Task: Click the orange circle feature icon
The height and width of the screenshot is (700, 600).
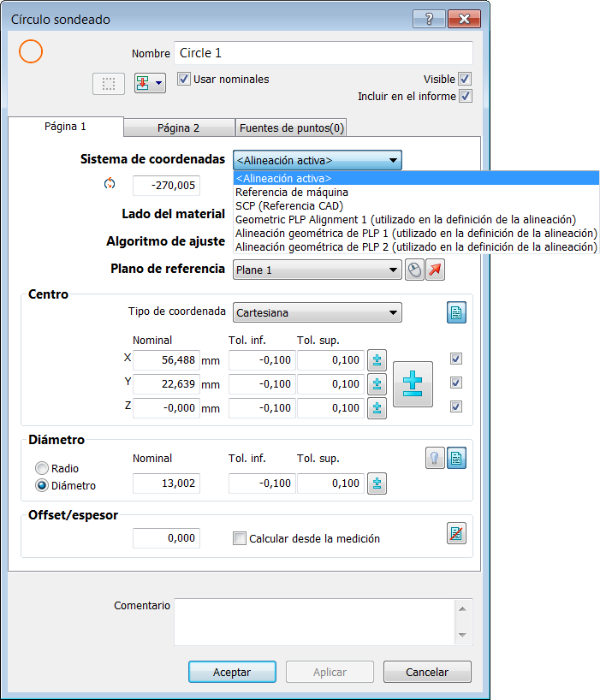Action: [31, 51]
